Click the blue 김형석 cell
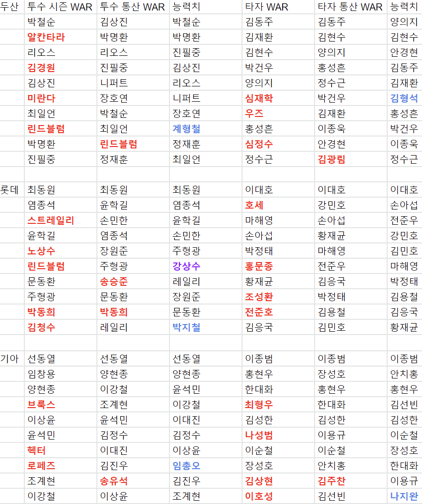This screenshot has width=422, height=504. pos(404,98)
